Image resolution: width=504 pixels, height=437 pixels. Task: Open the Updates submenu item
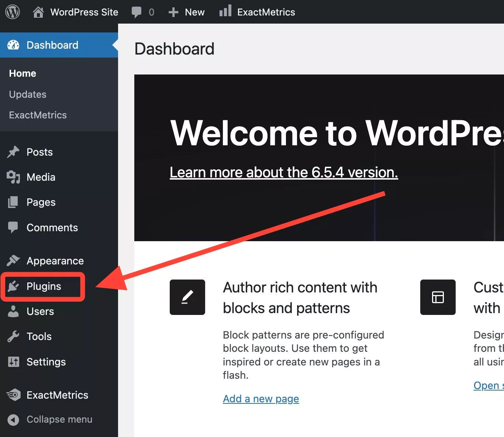28,94
